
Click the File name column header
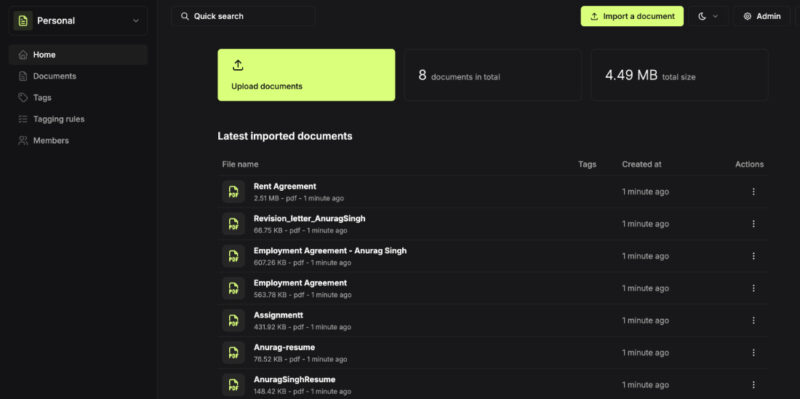pos(240,164)
